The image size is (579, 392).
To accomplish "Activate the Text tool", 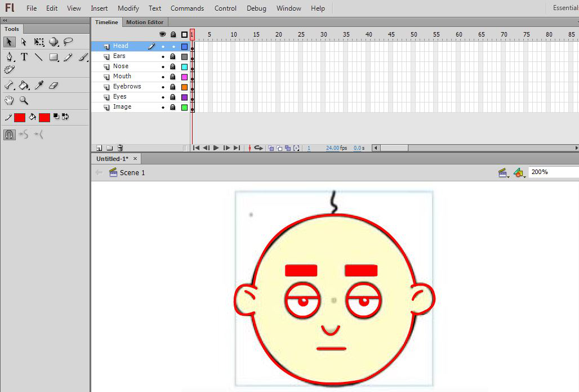I will [24, 57].
